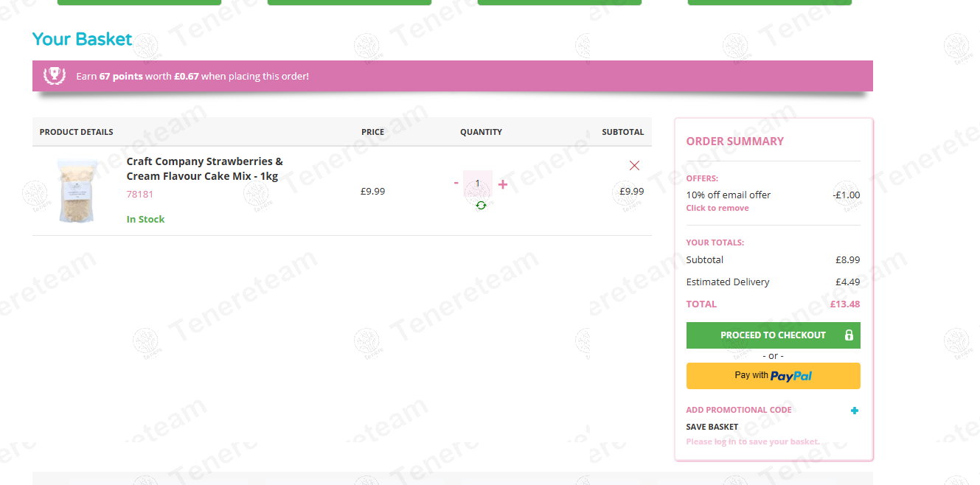Click the trophy points icon
This screenshot has width=980, height=485.
[55, 75]
